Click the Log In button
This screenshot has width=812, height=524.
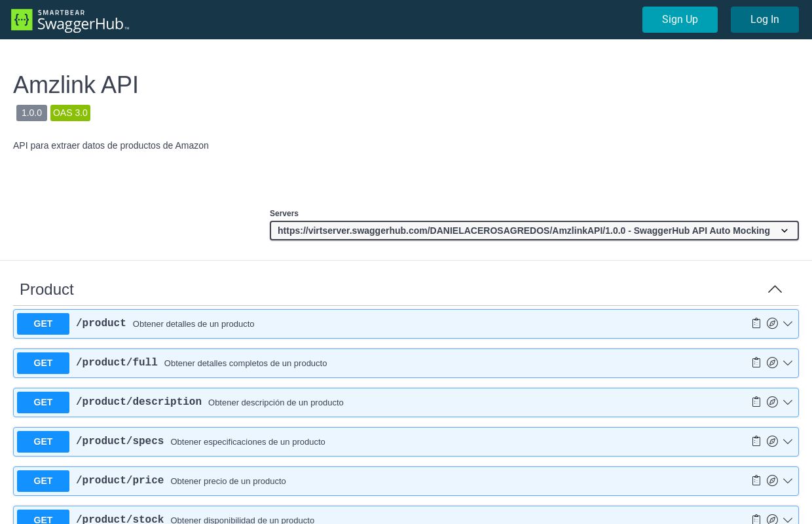(765, 20)
